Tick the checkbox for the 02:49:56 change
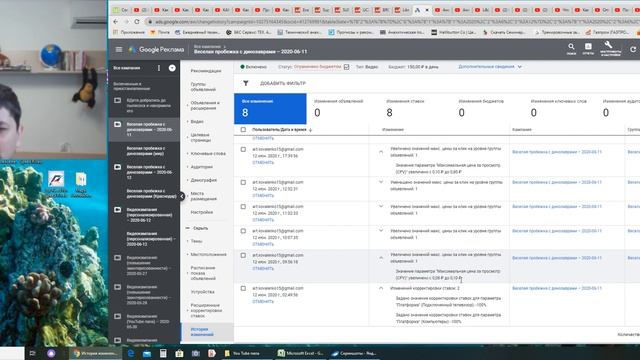Screen dimensions: 640x360 click(x=243, y=289)
